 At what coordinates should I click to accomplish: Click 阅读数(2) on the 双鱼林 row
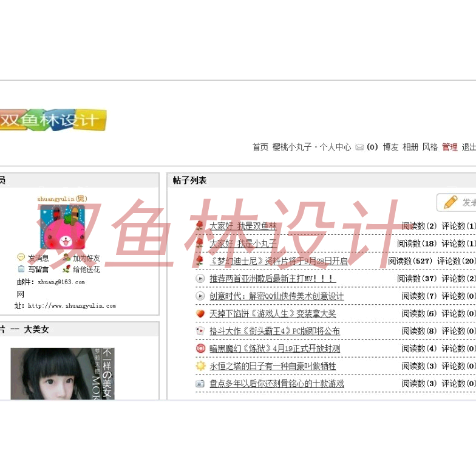(x=419, y=226)
